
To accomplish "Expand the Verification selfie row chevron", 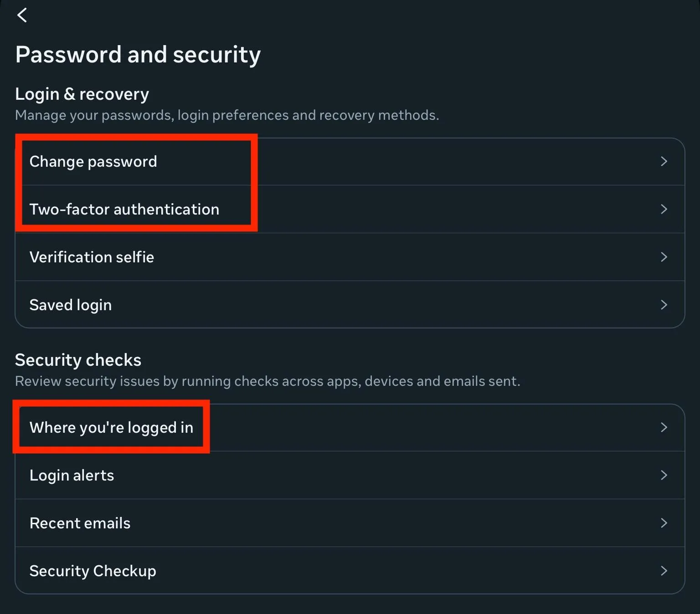I will click(664, 257).
